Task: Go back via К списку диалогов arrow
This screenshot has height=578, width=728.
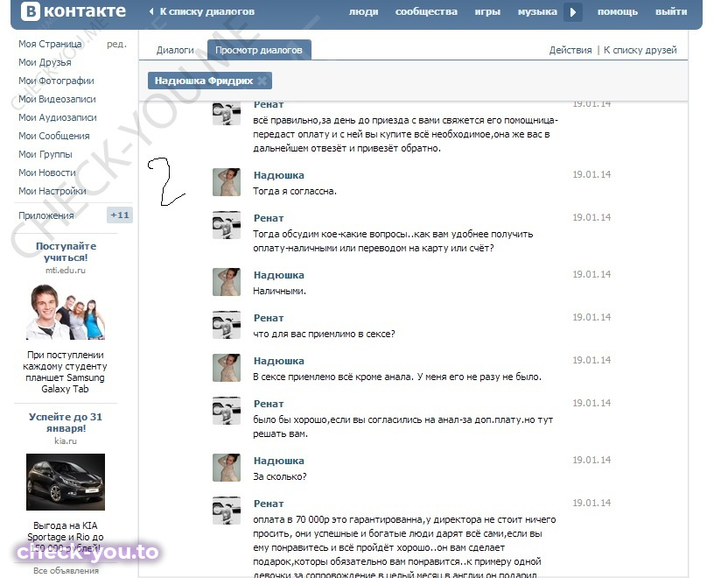Action: 202,11
